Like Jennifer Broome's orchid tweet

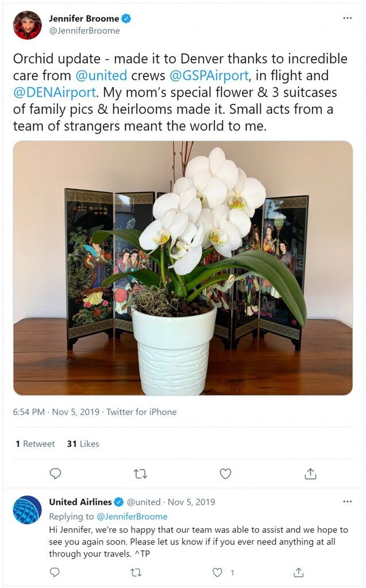[225, 474]
